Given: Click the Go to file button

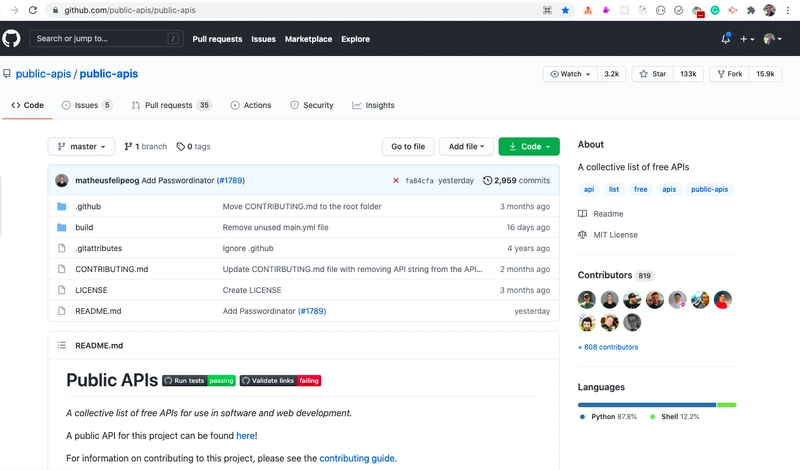Looking at the screenshot, I should point(408,146).
